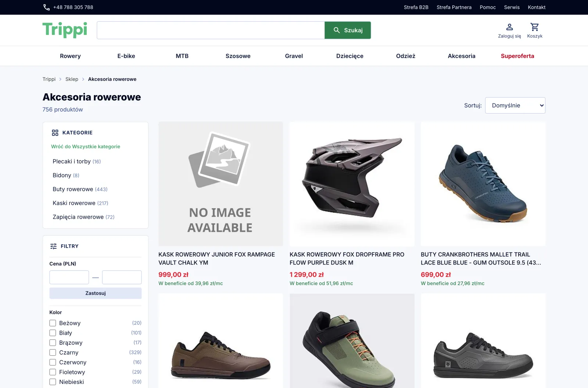Open the Rowery menu
588x388 pixels.
[70, 56]
